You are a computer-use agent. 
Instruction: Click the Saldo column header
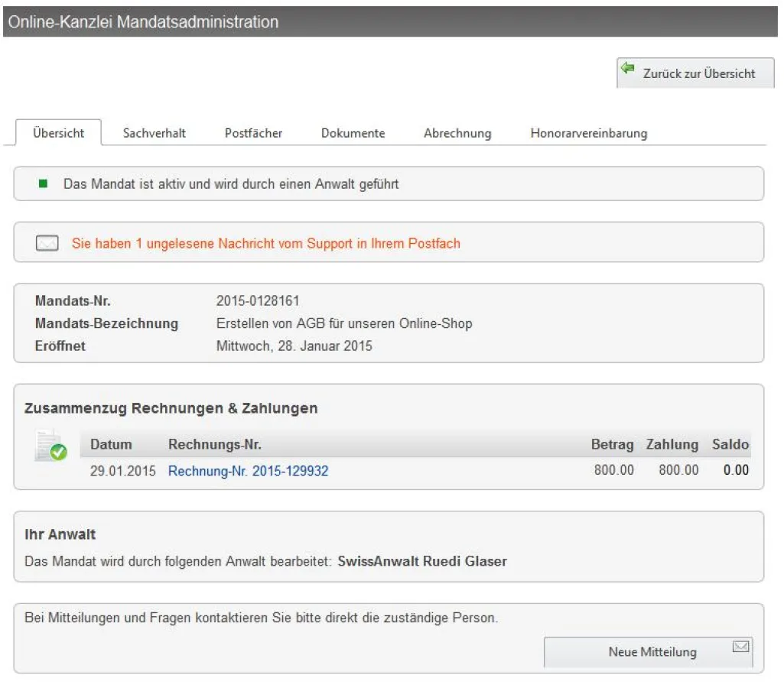pos(730,445)
